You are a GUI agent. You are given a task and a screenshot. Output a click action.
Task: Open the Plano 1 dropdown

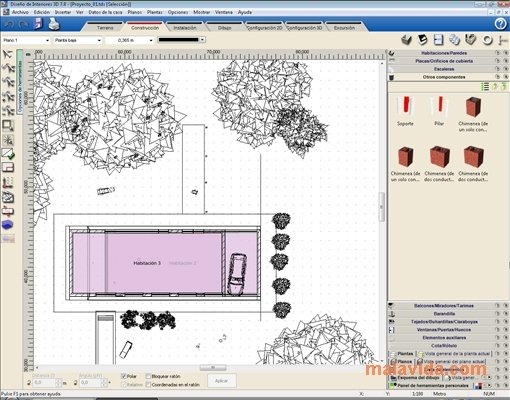coord(26,40)
